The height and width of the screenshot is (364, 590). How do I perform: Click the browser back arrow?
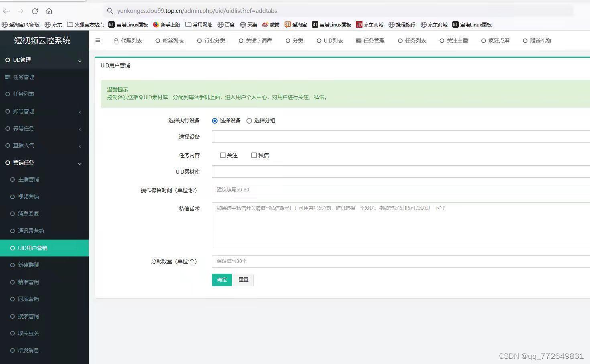pyautogui.click(x=6, y=11)
